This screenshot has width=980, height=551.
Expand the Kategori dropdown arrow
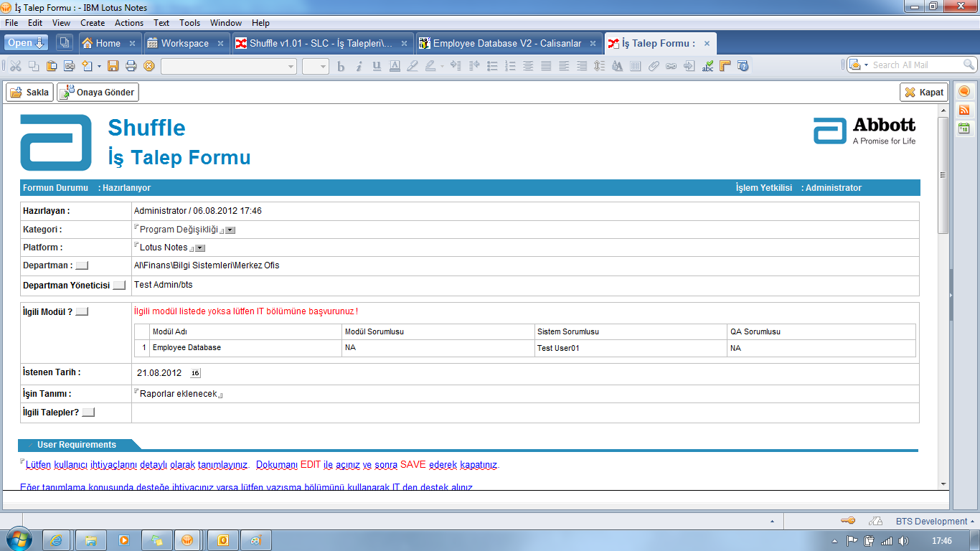point(230,230)
